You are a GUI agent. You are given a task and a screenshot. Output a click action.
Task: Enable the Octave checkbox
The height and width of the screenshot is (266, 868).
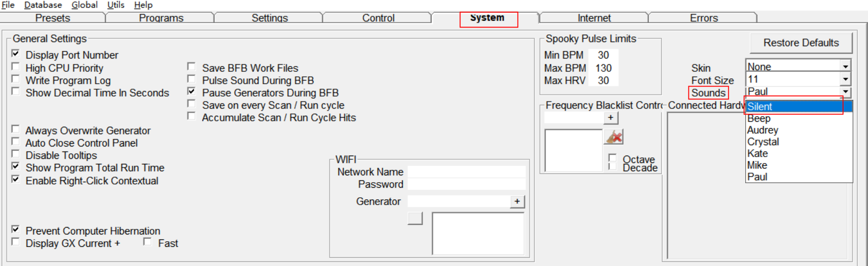click(x=612, y=158)
